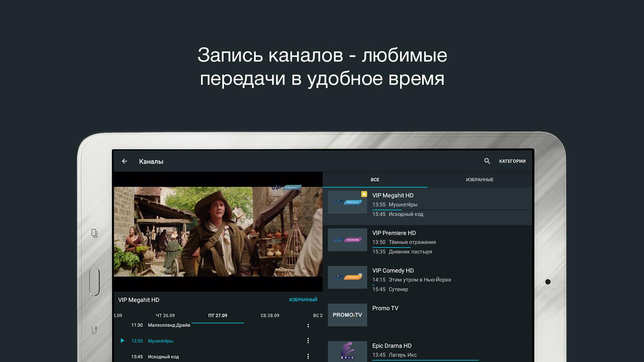Go back using the arrow icon
644x362 pixels.
coord(124,161)
